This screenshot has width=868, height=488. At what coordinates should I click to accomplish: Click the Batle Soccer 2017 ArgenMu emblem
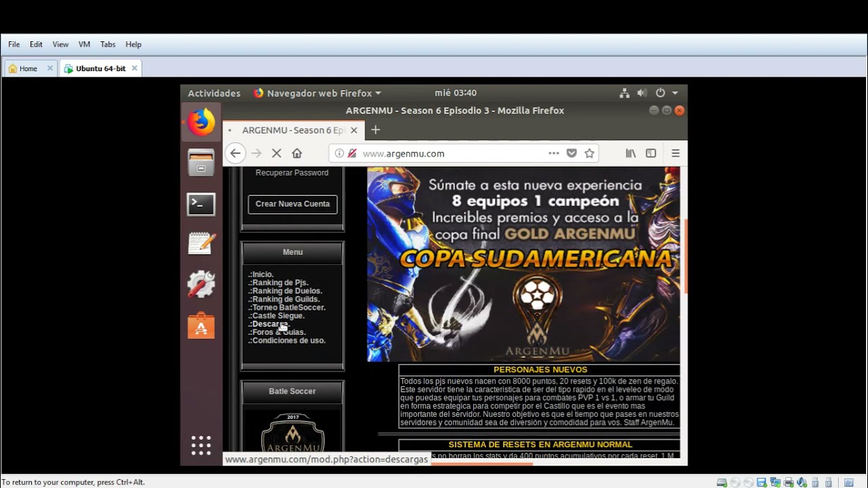coord(292,432)
